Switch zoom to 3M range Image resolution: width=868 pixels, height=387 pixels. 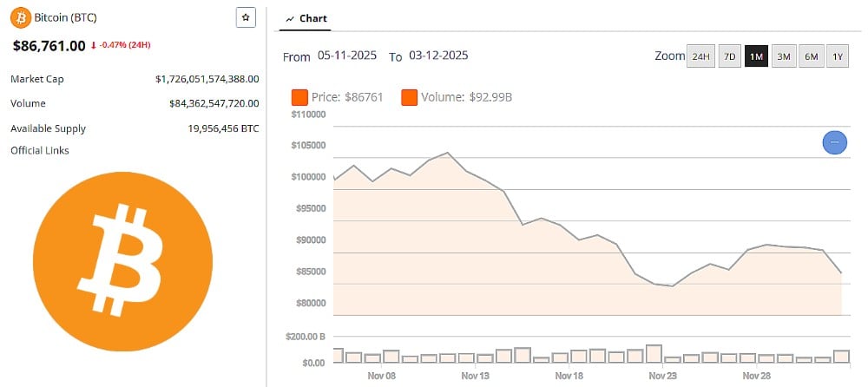(x=784, y=56)
